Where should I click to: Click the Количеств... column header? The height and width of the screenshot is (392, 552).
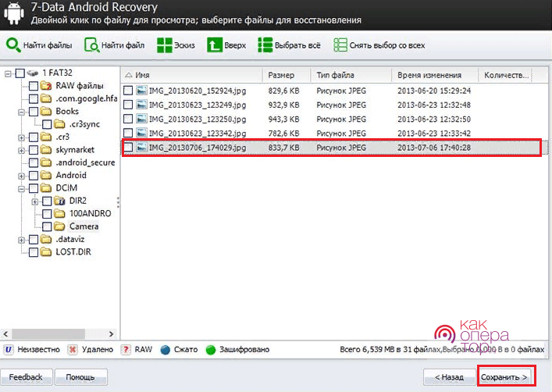point(505,75)
